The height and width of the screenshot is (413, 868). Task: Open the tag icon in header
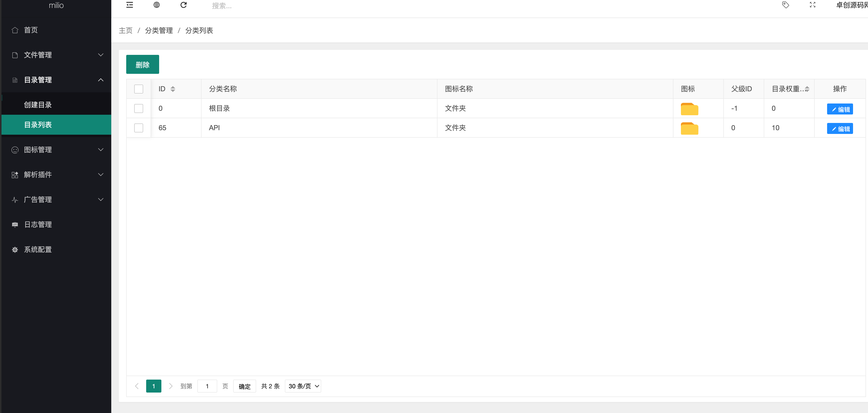(785, 5)
